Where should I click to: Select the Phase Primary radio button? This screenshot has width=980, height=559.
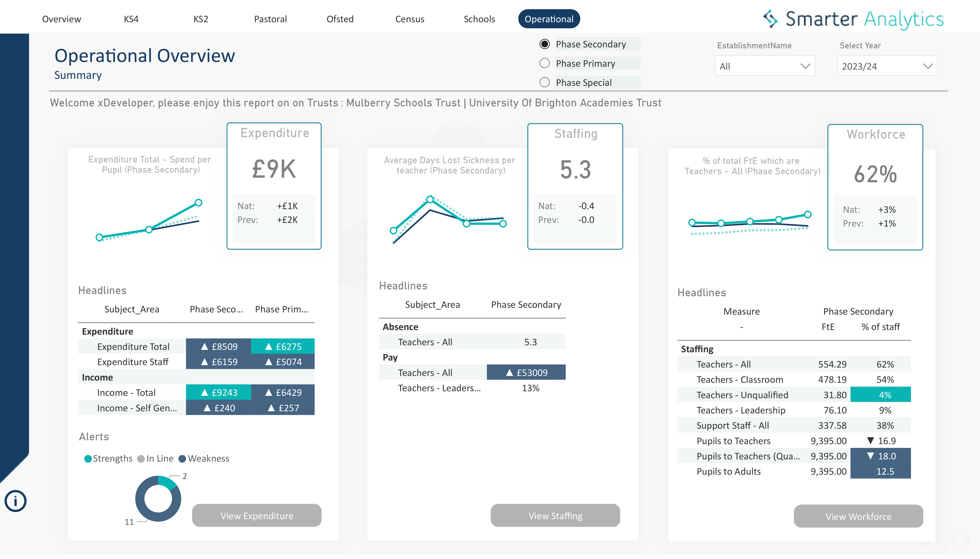[x=544, y=63]
